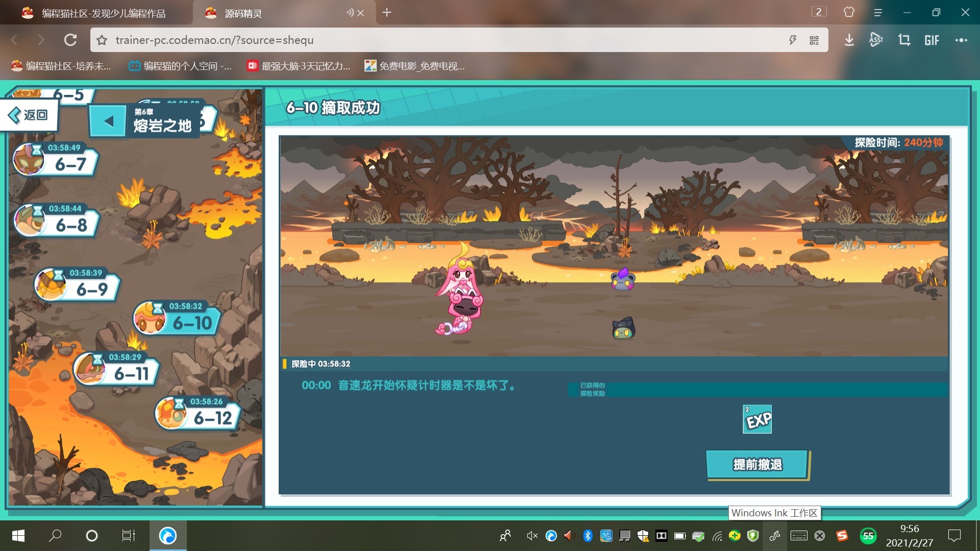The image size is (980, 551).
Task: Open level 6-7 on the map
Action: 55,160
